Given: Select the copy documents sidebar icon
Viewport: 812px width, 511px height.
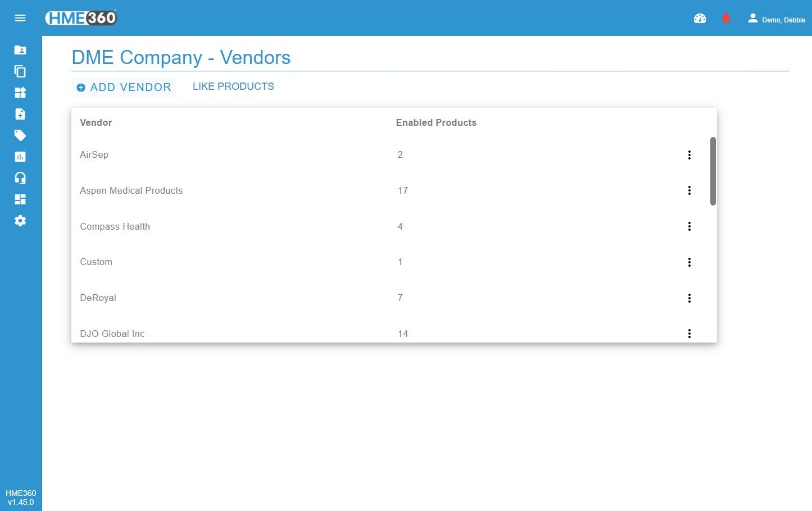Looking at the screenshot, I should 20,71.
